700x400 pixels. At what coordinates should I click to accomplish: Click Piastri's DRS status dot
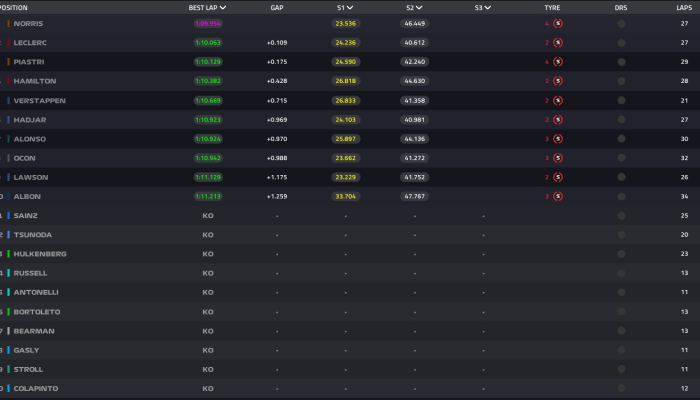(621, 62)
